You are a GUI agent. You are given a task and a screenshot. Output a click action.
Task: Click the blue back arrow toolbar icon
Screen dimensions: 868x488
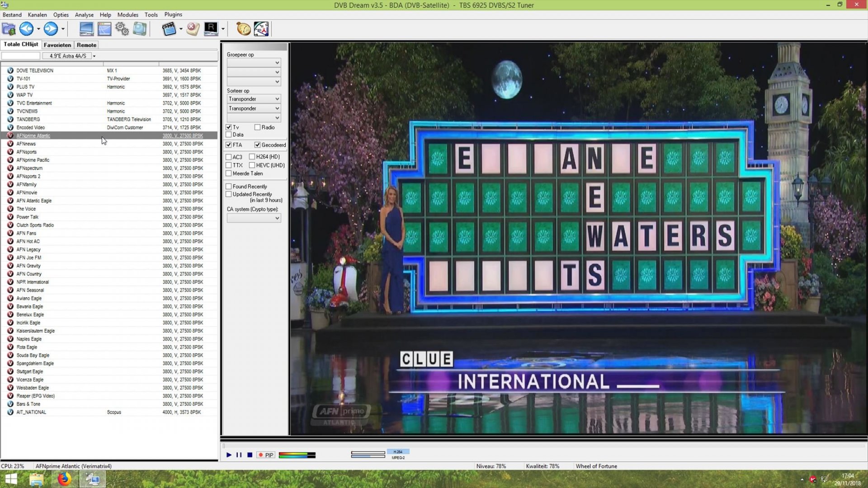click(x=26, y=29)
